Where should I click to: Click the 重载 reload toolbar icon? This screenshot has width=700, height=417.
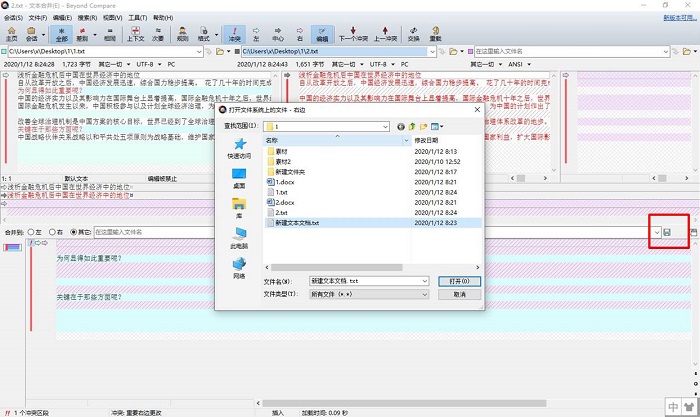click(x=435, y=34)
